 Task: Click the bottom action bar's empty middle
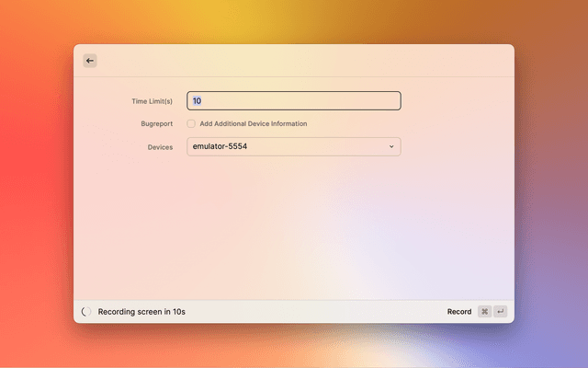(312, 312)
